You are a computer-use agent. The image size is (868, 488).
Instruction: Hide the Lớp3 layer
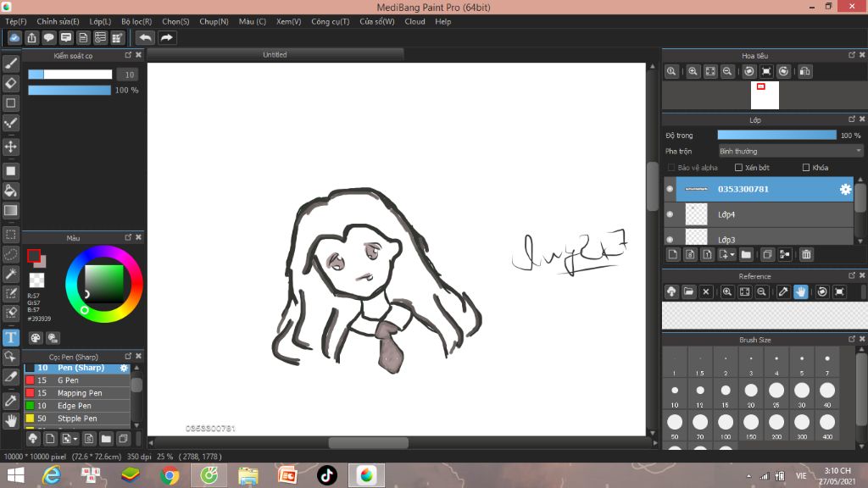tap(670, 240)
